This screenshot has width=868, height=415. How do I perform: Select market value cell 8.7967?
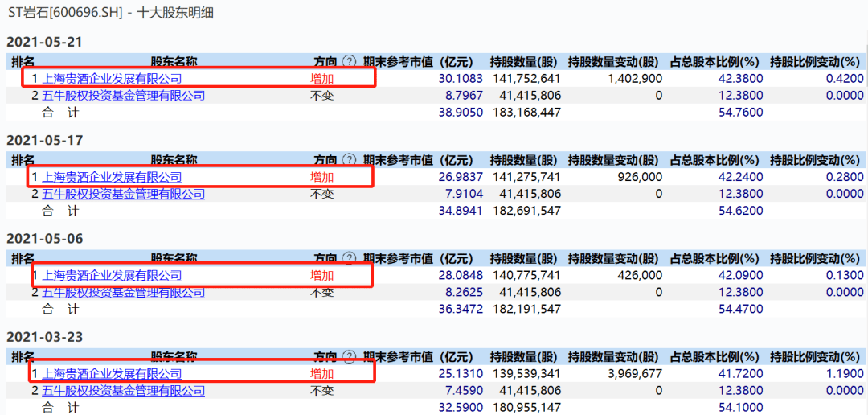pos(465,95)
